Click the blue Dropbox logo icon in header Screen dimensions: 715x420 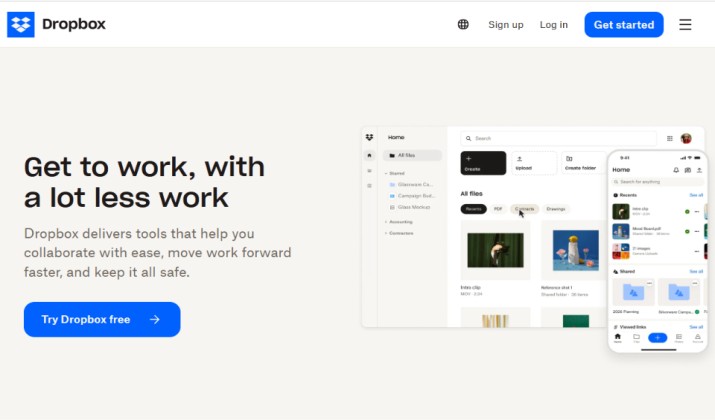click(21, 25)
